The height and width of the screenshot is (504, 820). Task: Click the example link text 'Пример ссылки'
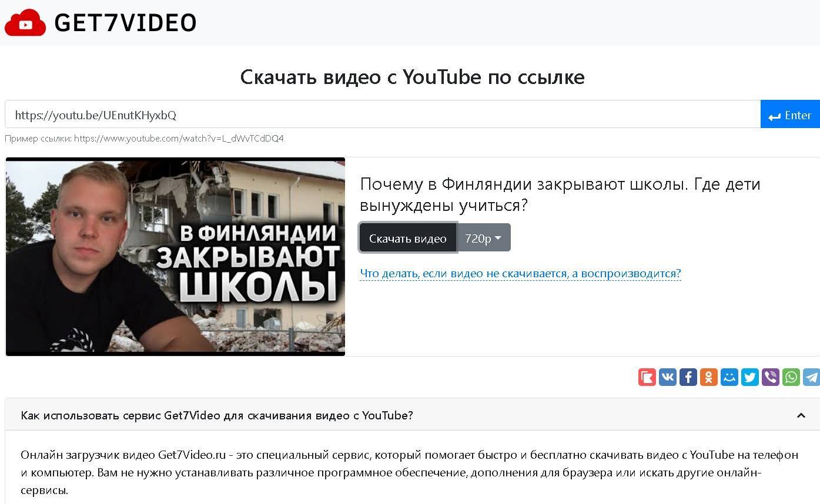click(144, 139)
